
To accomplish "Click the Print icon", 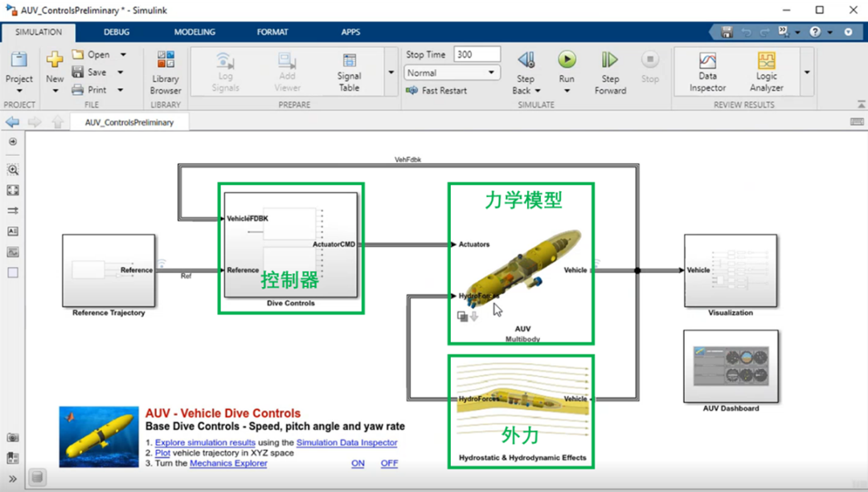I will pos(78,90).
